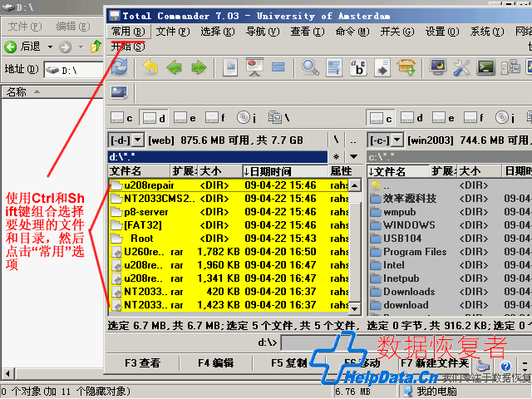Screen dimensions: 532x399
Task: Open the 导航(V) menu
Action: (263, 32)
